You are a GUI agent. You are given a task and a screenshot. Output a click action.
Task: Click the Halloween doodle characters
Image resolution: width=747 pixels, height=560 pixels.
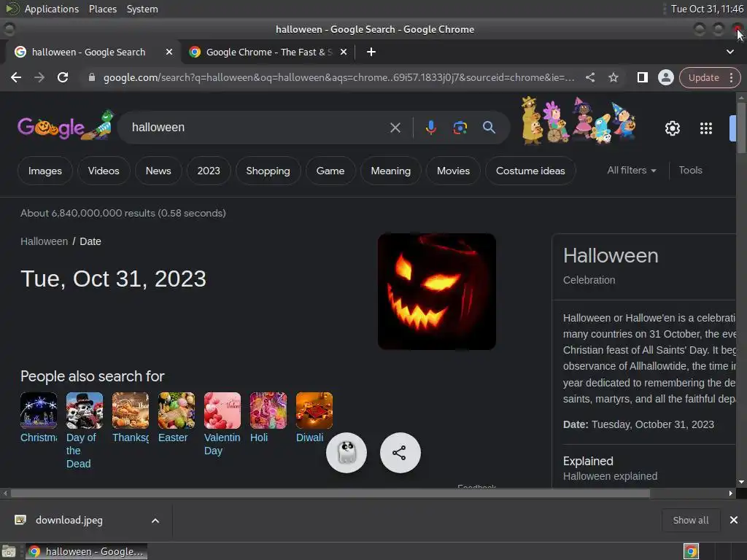point(578,120)
